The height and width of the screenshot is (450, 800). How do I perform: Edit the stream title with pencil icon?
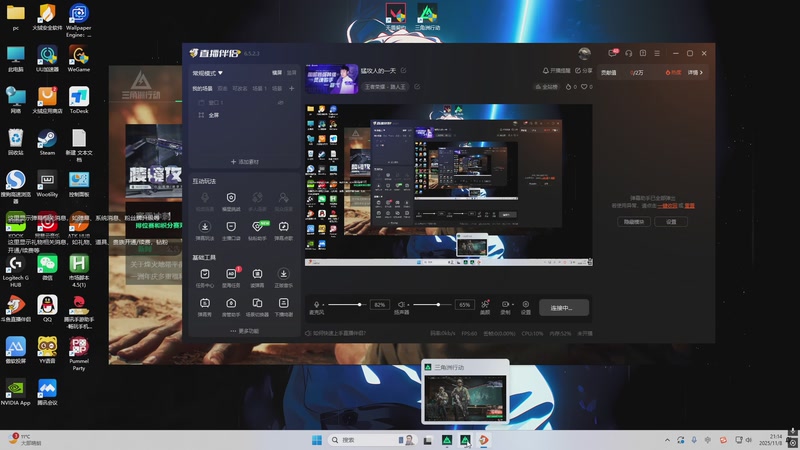(404, 70)
